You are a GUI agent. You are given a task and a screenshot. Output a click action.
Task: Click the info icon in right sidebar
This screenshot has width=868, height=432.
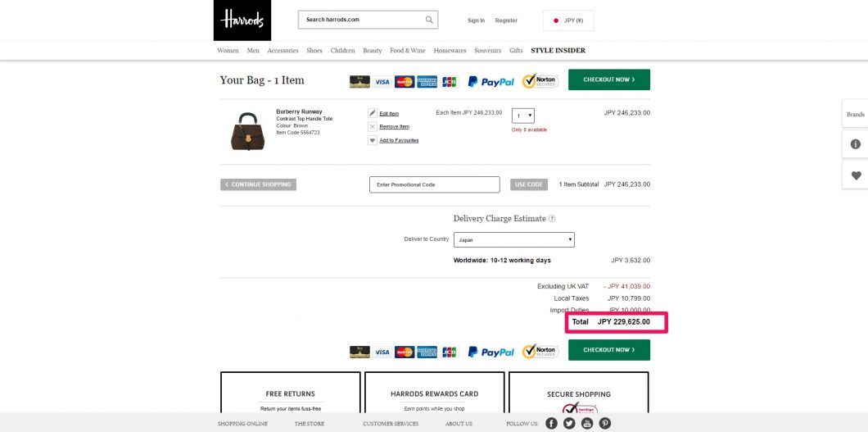855,144
